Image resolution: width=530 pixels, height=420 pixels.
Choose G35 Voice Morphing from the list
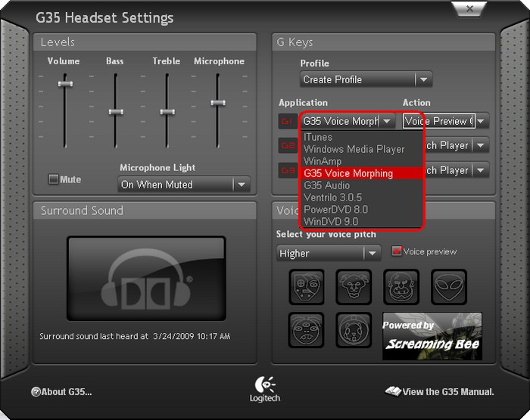click(361, 173)
